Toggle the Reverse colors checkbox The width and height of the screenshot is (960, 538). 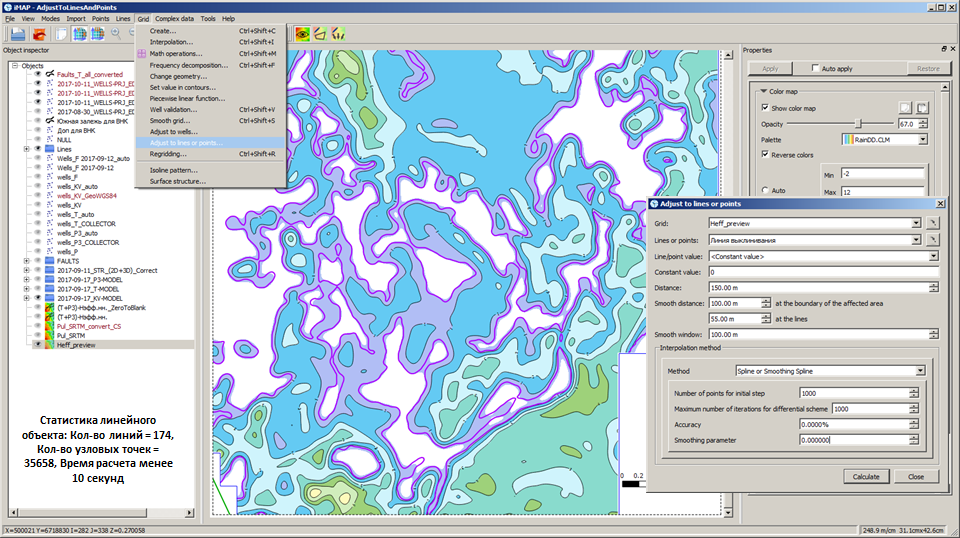tap(765, 156)
